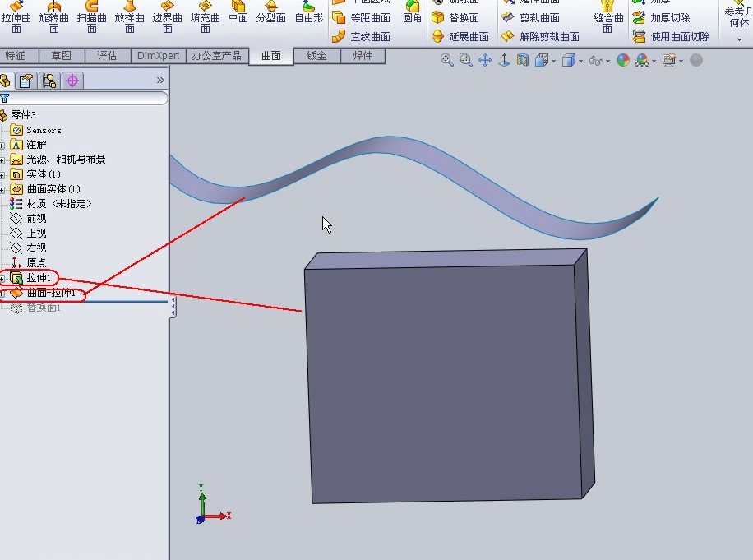Switch to the 评估 evaluate tab

click(x=107, y=56)
